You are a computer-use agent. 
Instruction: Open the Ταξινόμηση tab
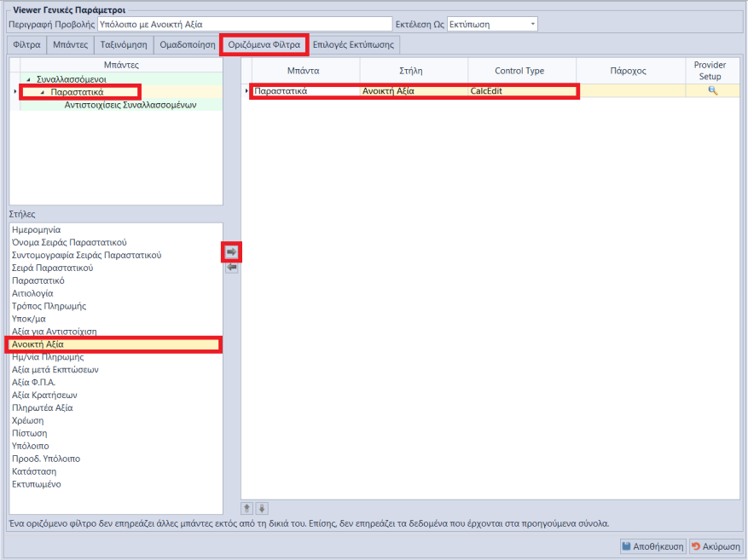pyautogui.click(x=123, y=44)
